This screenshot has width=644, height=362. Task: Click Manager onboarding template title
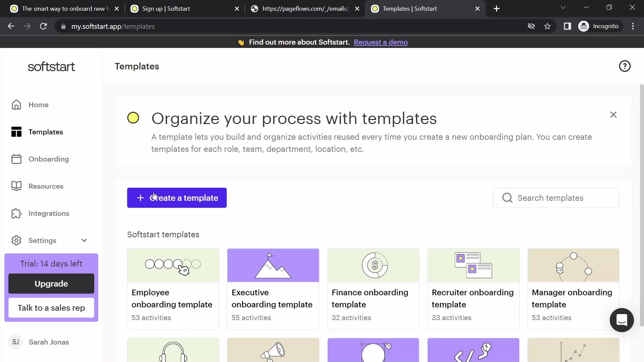point(572,298)
